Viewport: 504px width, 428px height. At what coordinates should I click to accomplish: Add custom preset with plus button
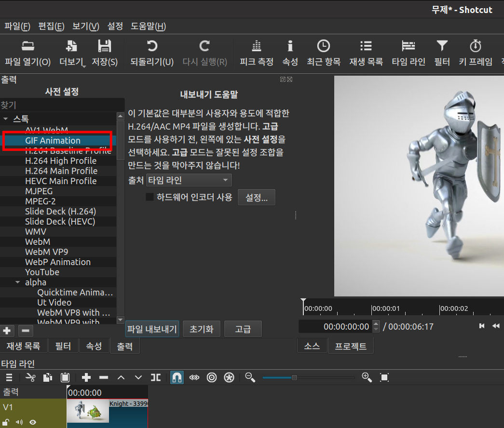coord(7,330)
